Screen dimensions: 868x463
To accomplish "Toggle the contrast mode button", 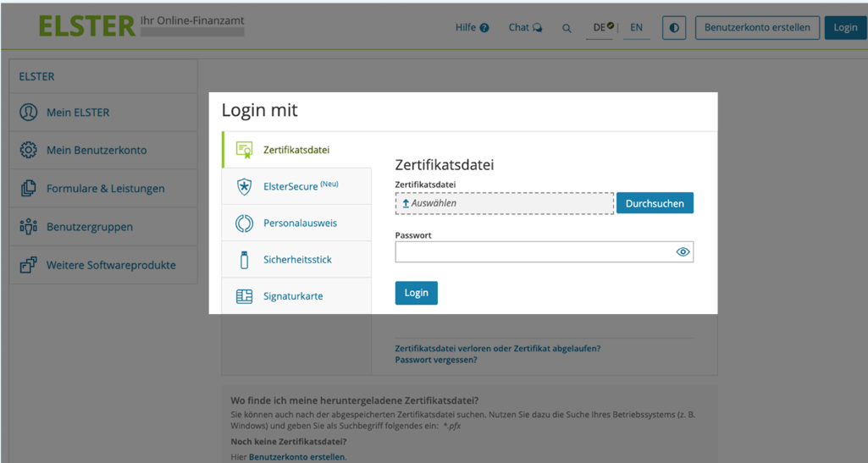I will click(674, 28).
